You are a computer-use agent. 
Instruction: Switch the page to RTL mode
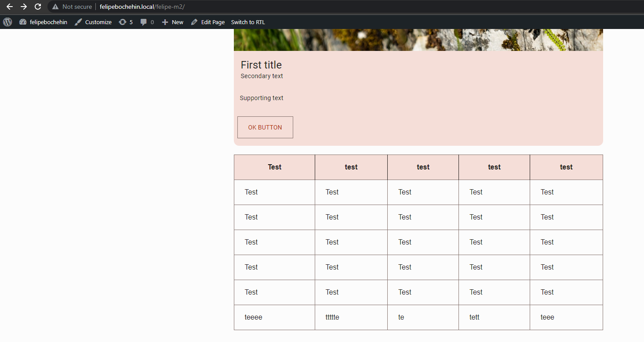(x=247, y=22)
